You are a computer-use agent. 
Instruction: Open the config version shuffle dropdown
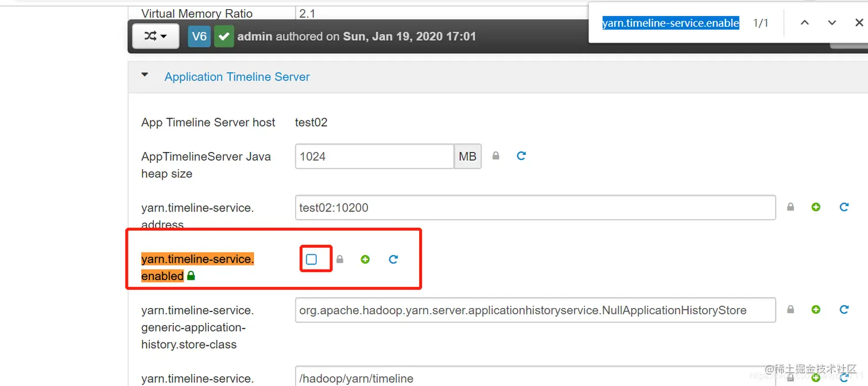pyautogui.click(x=156, y=36)
